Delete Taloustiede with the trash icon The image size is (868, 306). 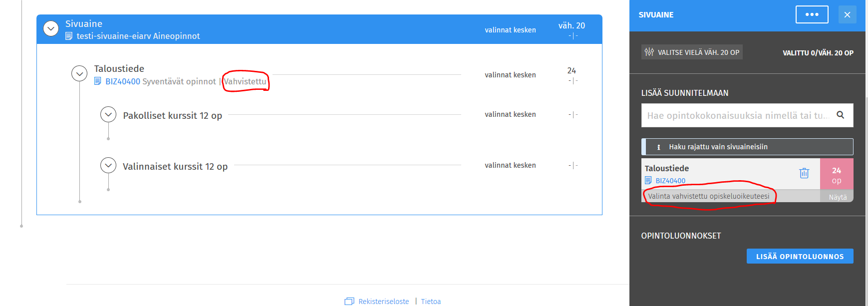coord(804,173)
